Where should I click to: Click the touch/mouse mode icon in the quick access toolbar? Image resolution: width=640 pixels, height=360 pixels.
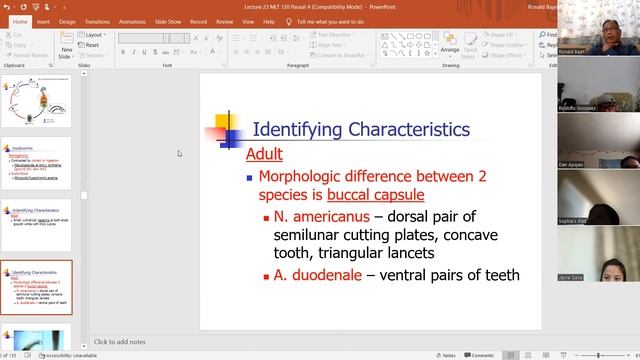47,7
